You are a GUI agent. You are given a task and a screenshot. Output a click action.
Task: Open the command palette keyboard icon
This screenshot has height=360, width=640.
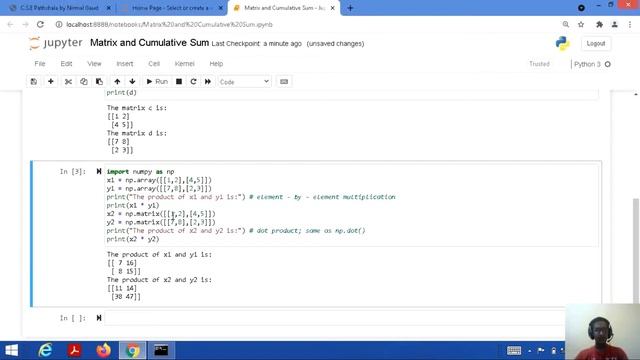(x=284, y=82)
